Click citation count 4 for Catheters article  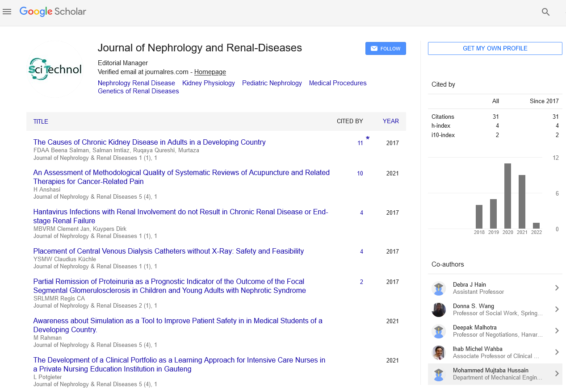click(x=361, y=251)
